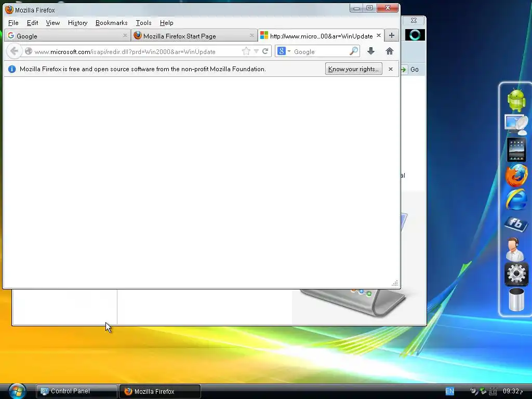Viewport: 532px width, 399px height.
Task: Grab the Firefox window resize grip
Action: (x=395, y=283)
